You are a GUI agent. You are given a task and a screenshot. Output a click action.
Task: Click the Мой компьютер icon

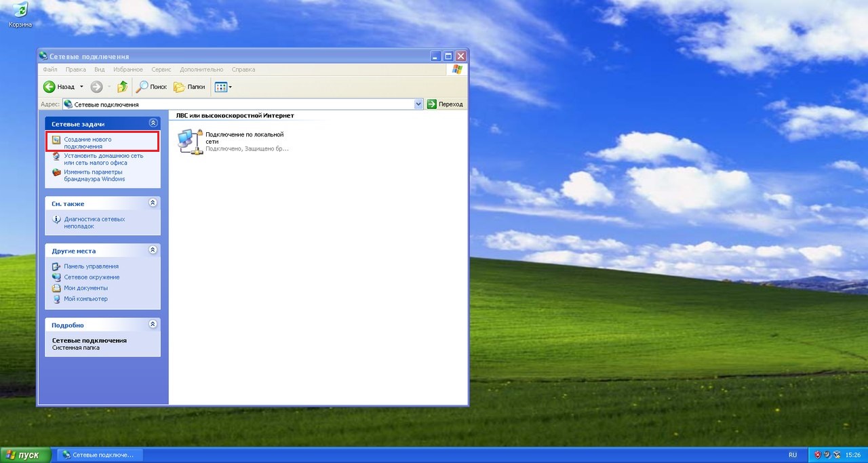57,299
